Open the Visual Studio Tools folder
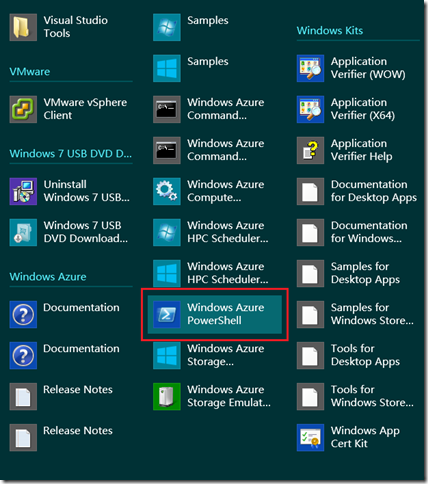Viewport: 428px width, 484px height. click(59, 27)
